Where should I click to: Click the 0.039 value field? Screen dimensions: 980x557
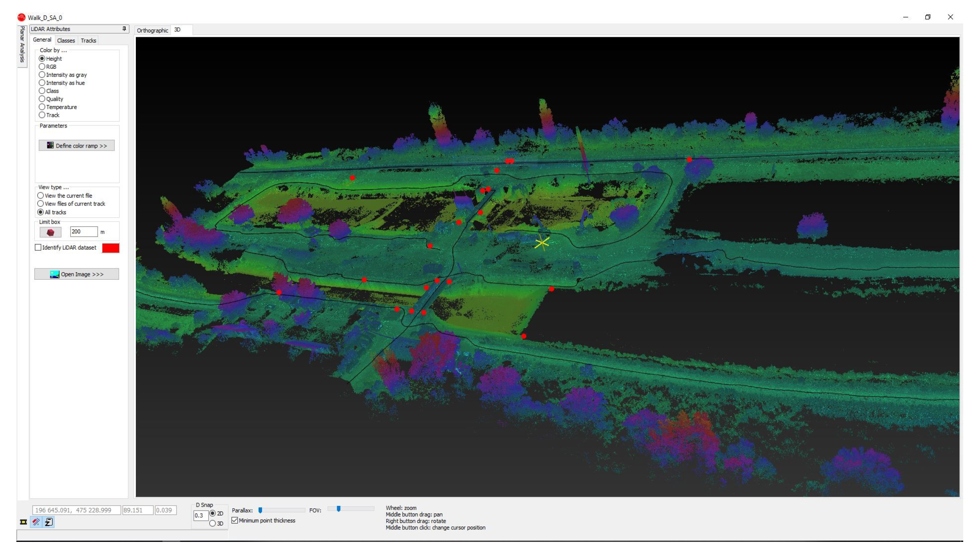[x=166, y=510]
